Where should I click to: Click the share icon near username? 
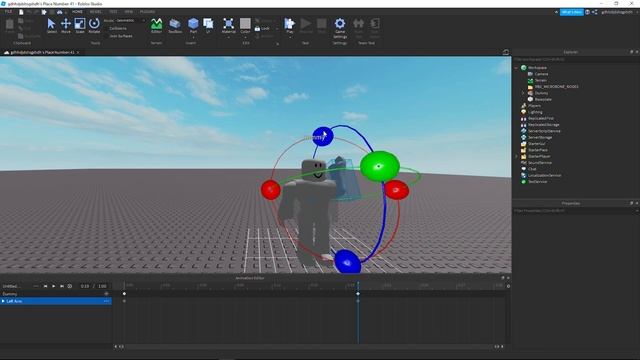(x=594, y=12)
